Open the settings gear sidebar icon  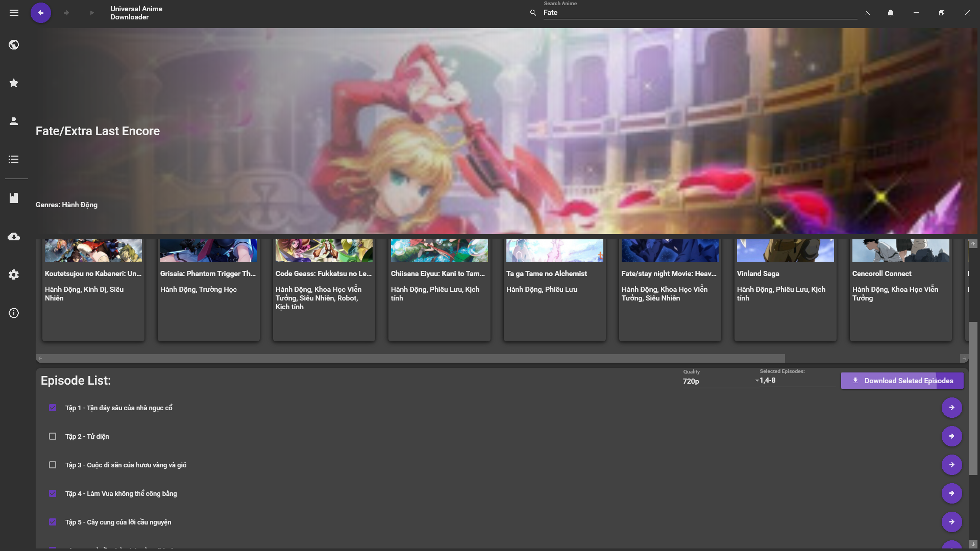pyautogui.click(x=14, y=275)
